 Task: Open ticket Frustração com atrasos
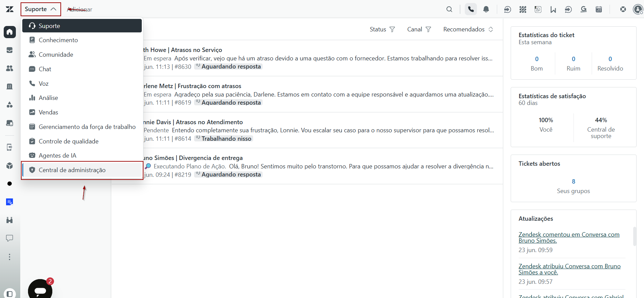click(209, 86)
